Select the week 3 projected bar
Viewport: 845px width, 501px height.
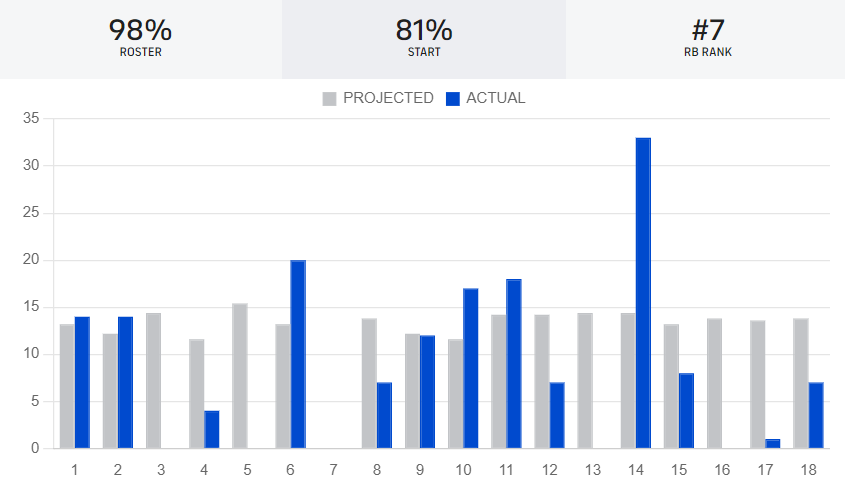(153, 381)
